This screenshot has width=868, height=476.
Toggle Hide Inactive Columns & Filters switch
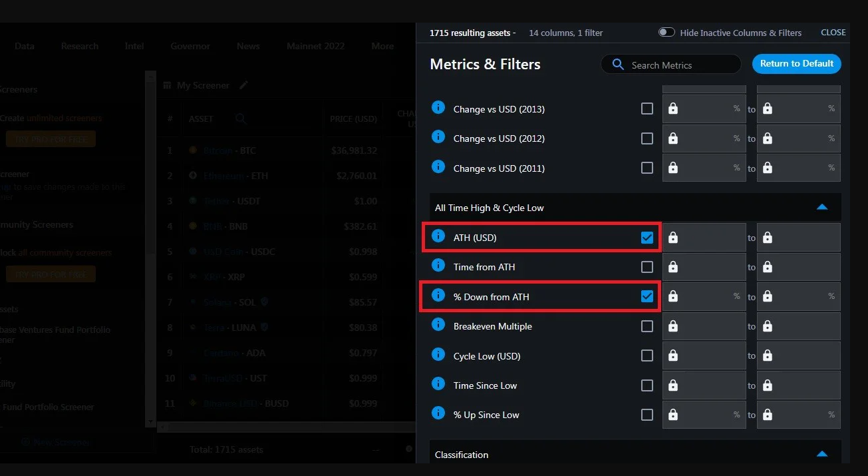click(x=666, y=33)
